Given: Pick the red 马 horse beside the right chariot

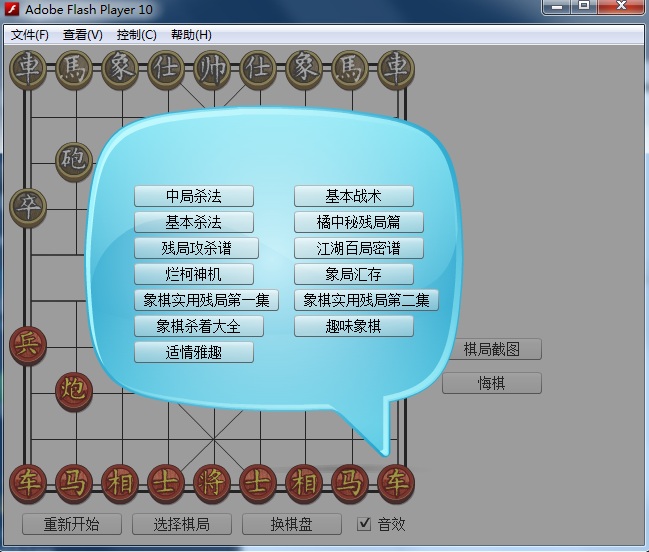Looking at the screenshot, I should click(350, 484).
